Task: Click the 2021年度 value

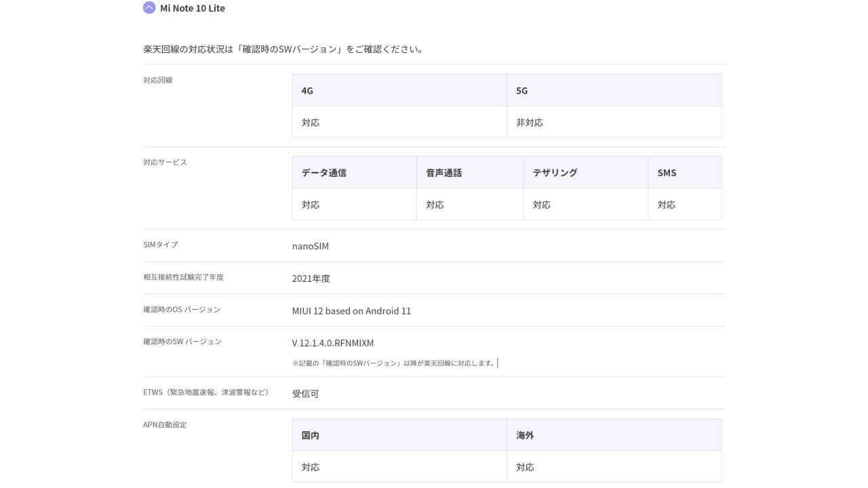Action: (312, 278)
